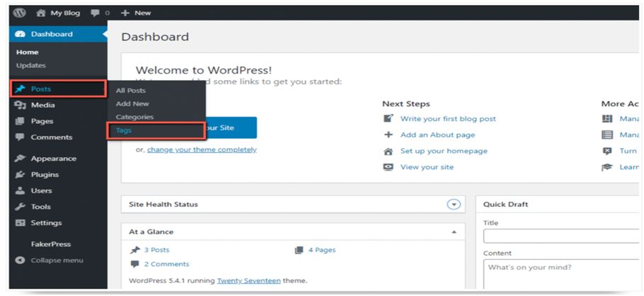This screenshot has width=644, height=296.
Task: Open the comments bubble icon in admin bar
Action: (x=94, y=13)
